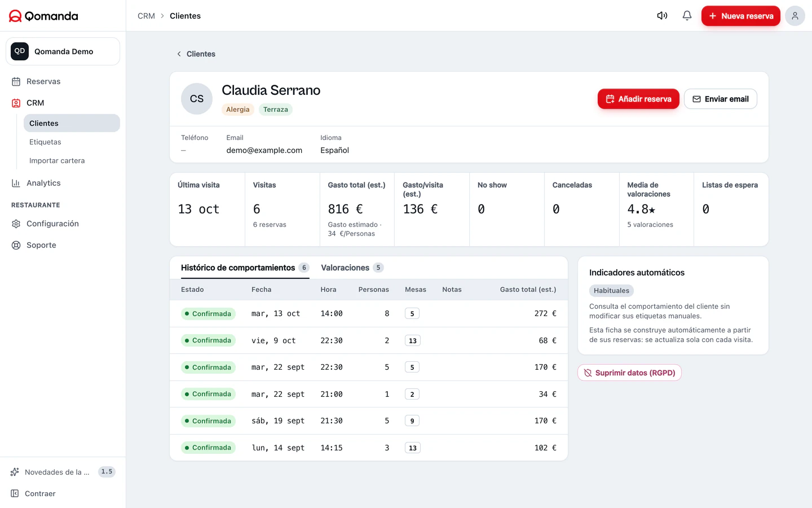Open the sound announcements icon
The height and width of the screenshot is (508, 812).
tap(662, 16)
